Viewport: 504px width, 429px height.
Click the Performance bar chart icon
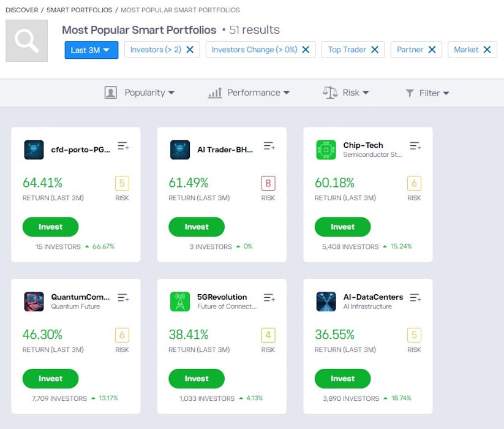pos(215,93)
